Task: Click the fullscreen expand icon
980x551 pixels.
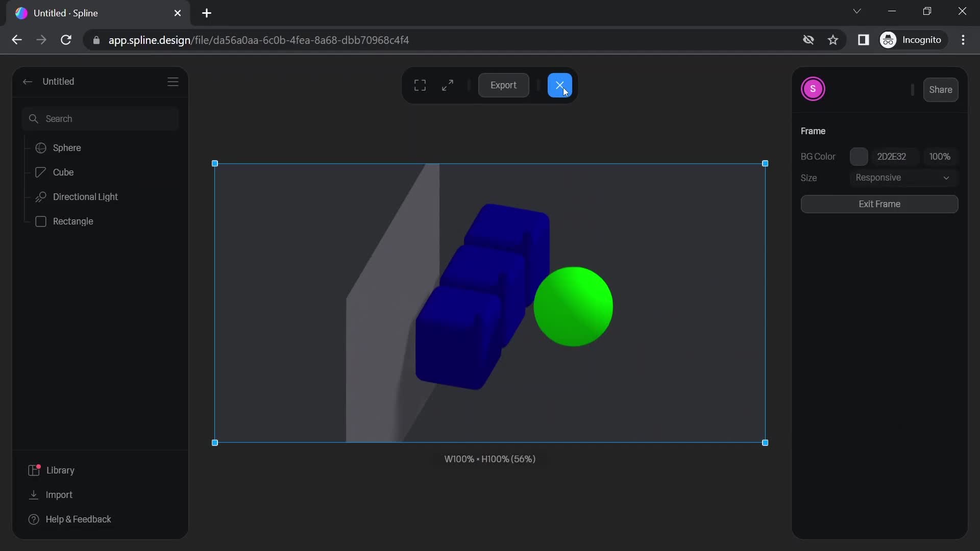Action: click(x=448, y=85)
